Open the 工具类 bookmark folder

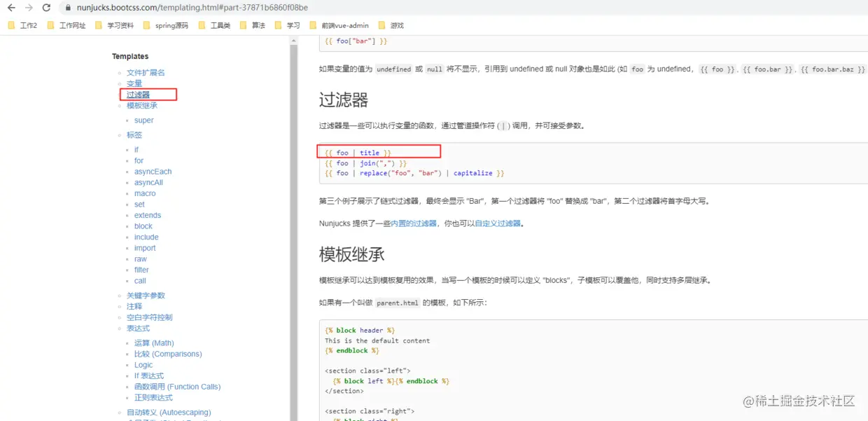pos(214,25)
